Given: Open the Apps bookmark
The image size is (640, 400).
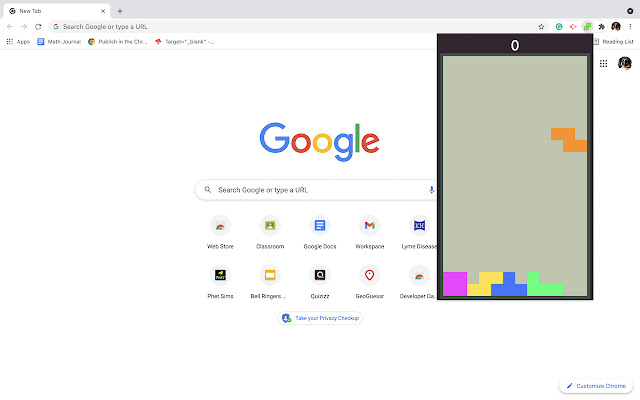Looking at the screenshot, I should click(18, 42).
